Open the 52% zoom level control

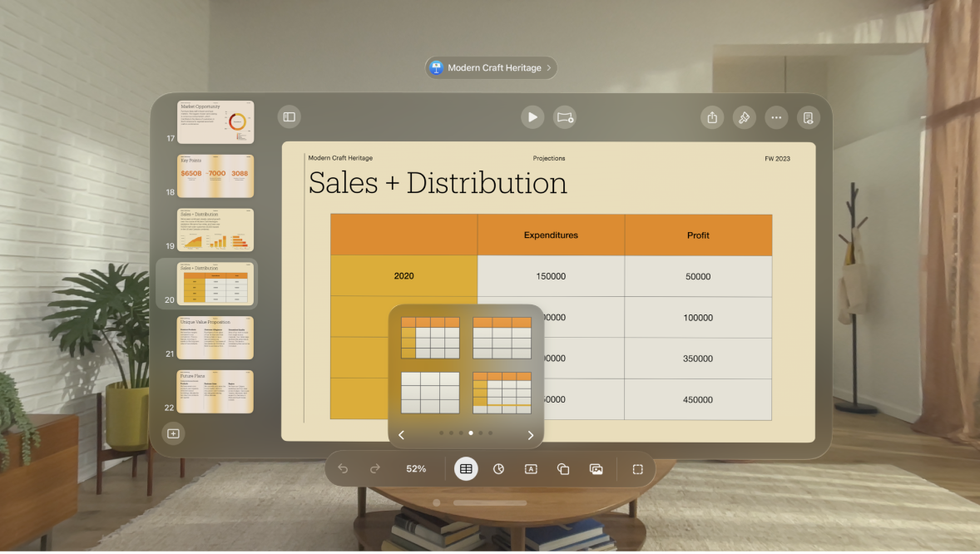(x=416, y=468)
